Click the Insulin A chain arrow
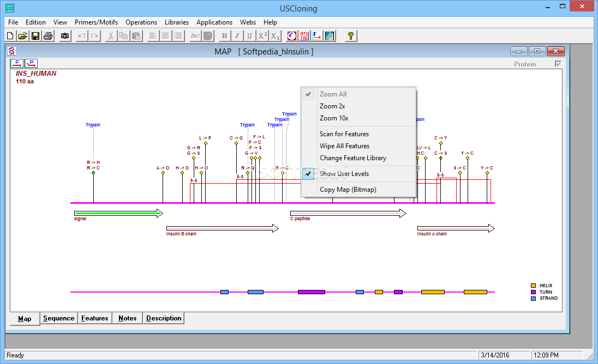This screenshot has height=364, width=598. [456, 228]
